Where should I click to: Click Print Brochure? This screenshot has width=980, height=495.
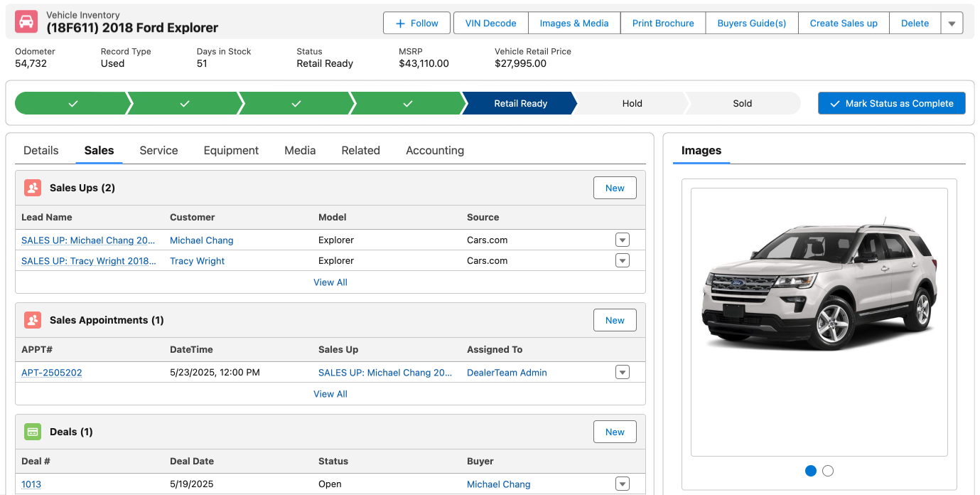point(663,23)
